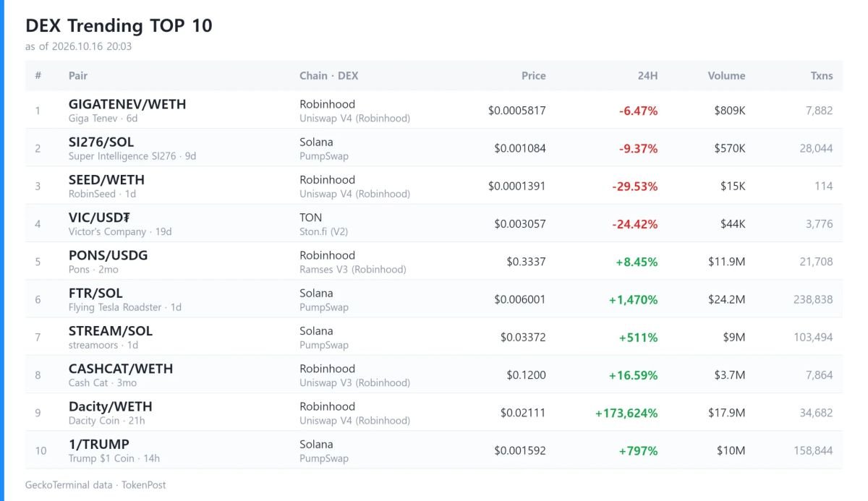The width and height of the screenshot is (868, 501).
Task: Select the SI276/SOL pair
Action: tap(101, 142)
